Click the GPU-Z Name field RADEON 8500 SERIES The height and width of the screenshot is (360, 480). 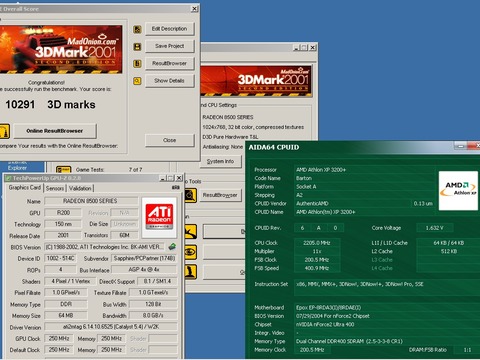(x=91, y=201)
